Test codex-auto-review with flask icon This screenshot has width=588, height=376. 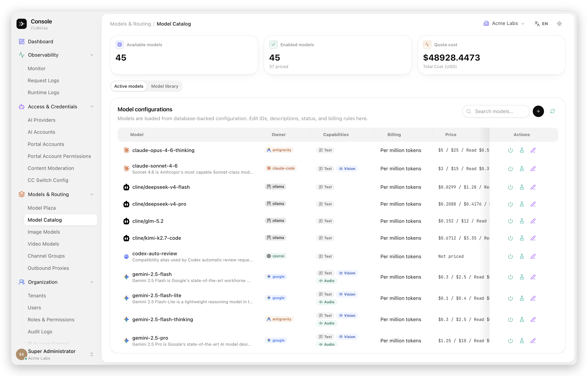522,256
